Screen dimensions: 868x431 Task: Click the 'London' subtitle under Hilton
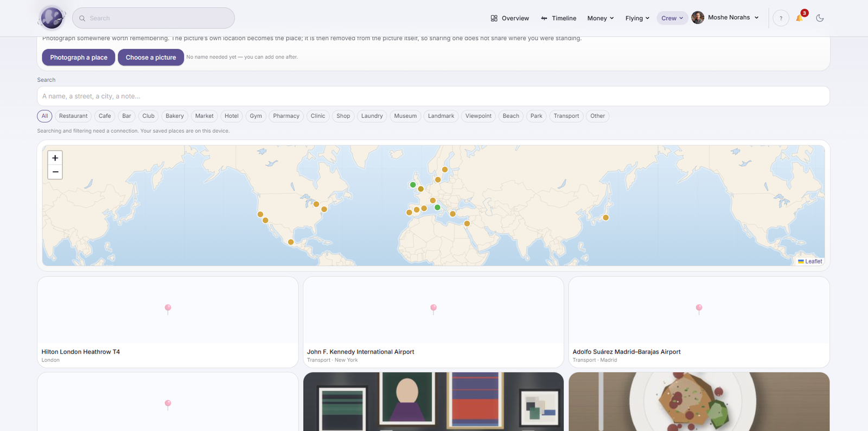pyautogui.click(x=50, y=360)
